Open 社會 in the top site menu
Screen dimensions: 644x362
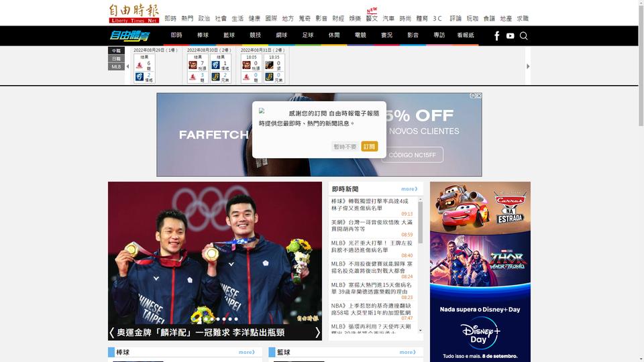pyautogui.click(x=221, y=19)
